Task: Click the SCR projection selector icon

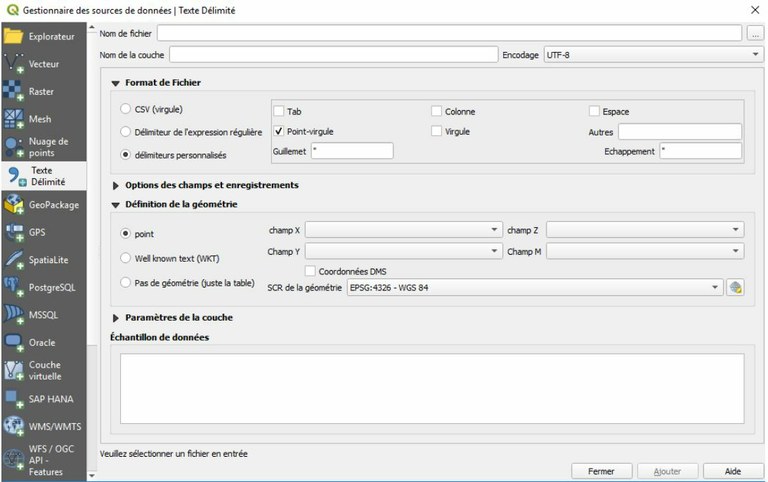Action: (x=736, y=287)
